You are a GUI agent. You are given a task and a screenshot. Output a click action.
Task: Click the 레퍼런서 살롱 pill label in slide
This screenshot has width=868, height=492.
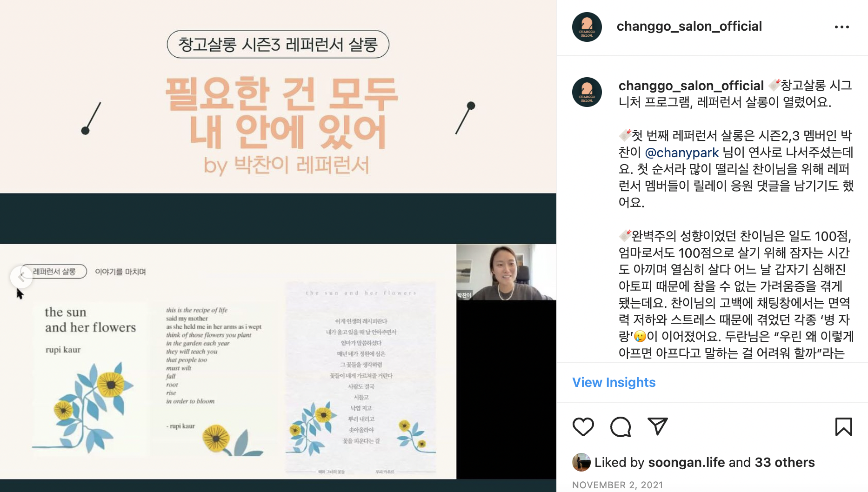54,272
